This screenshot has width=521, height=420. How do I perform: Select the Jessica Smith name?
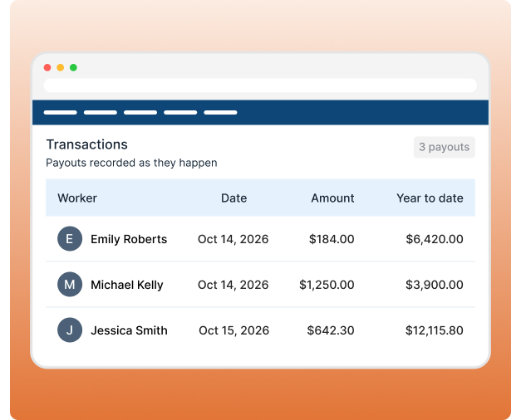point(130,330)
